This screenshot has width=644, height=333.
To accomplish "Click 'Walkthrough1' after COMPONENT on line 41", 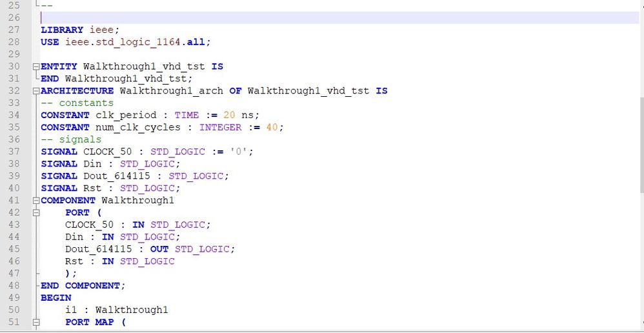I will (x=138, y=201).
